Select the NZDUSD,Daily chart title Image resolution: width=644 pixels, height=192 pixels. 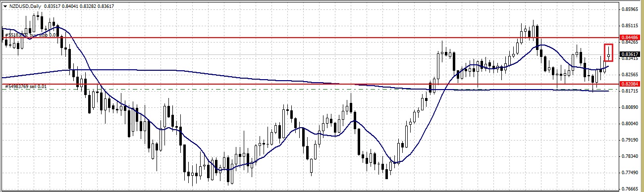25,6
